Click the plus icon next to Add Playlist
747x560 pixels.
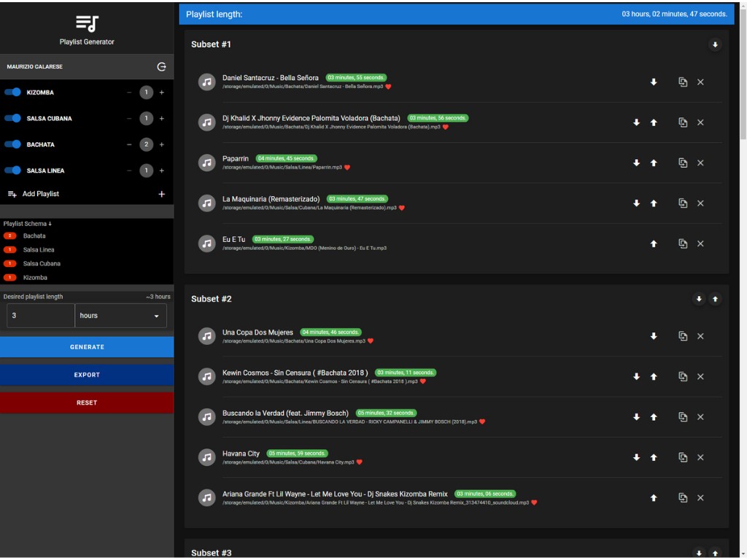[161, 194]
